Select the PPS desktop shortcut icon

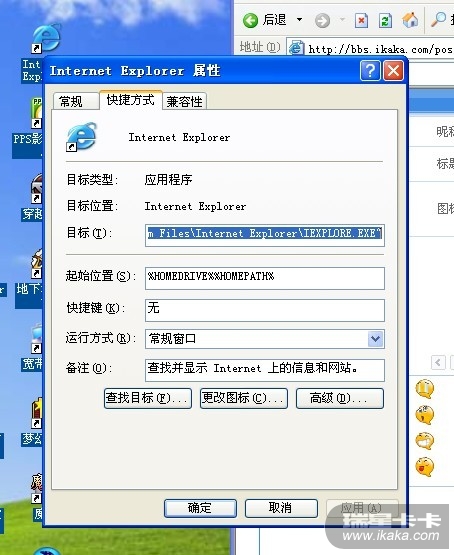37,113
